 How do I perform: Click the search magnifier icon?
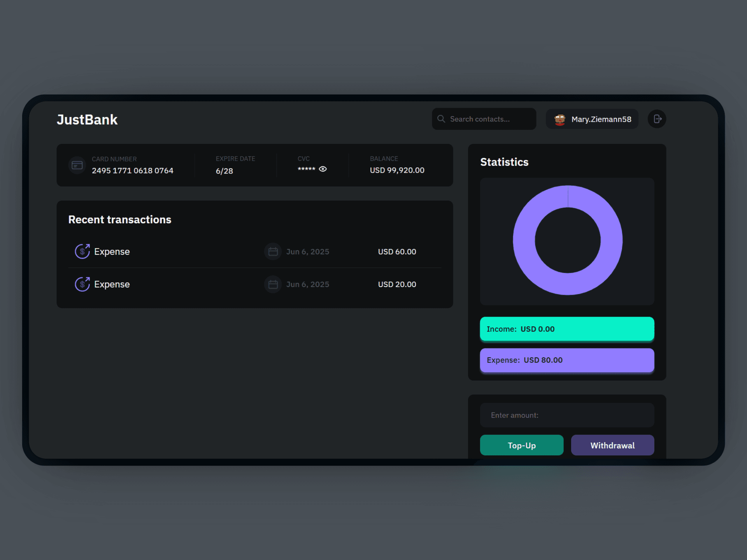(441, 119)
